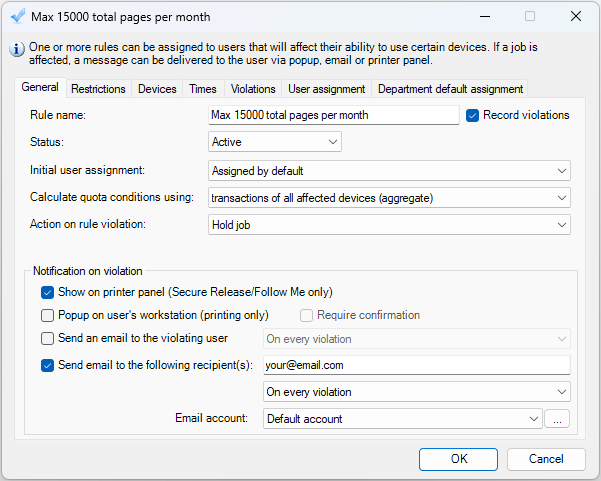601x481 pixels.
Task: Open the General tab
Action: coord(40,87)
